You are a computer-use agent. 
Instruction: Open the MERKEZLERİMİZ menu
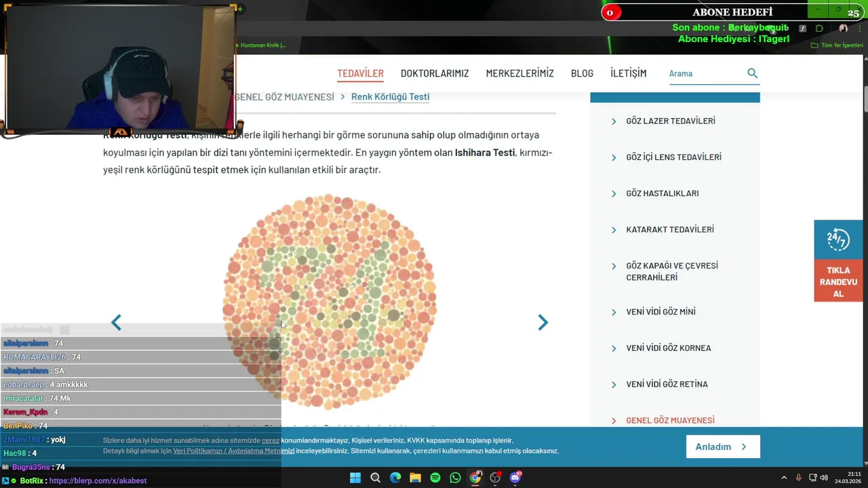(519, 73)
